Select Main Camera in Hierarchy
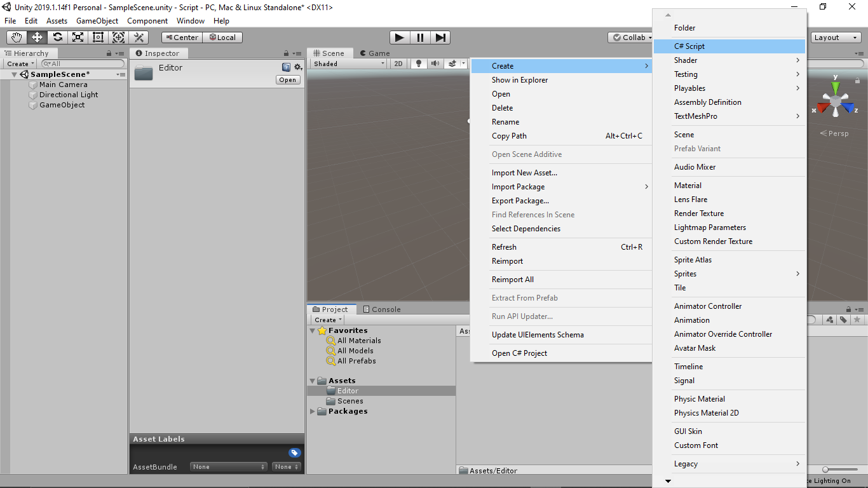868x488 pixels. [64, 85]
